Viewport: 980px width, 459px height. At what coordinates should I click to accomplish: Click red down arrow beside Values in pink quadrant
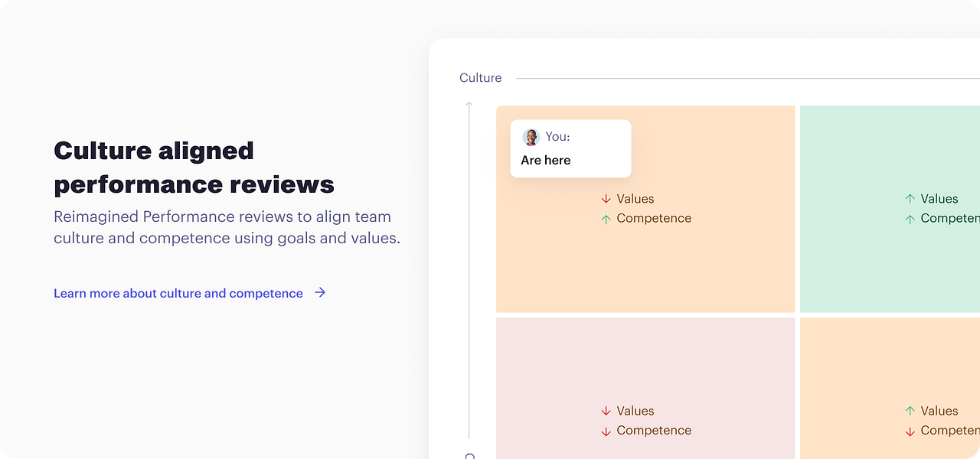(x=606, y=412)
